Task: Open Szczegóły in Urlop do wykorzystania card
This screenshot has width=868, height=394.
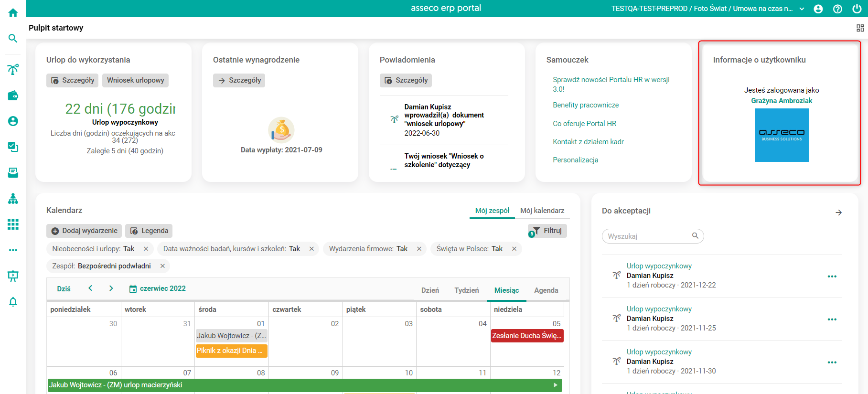Action: 73,80
